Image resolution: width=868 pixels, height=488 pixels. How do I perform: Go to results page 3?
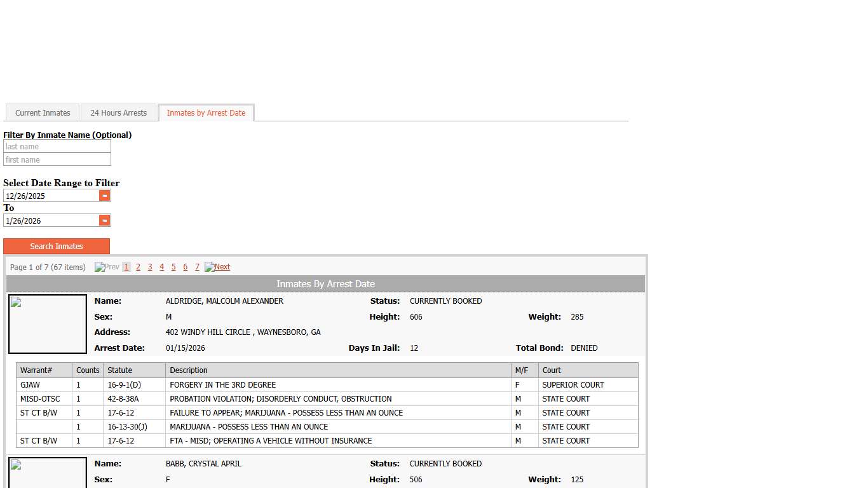tap(150, 267)
